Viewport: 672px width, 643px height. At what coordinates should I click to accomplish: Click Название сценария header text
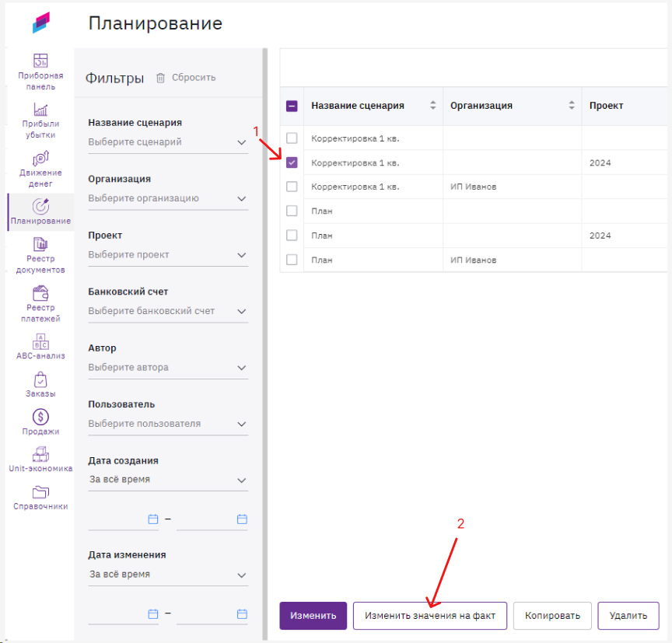point(358,106)
